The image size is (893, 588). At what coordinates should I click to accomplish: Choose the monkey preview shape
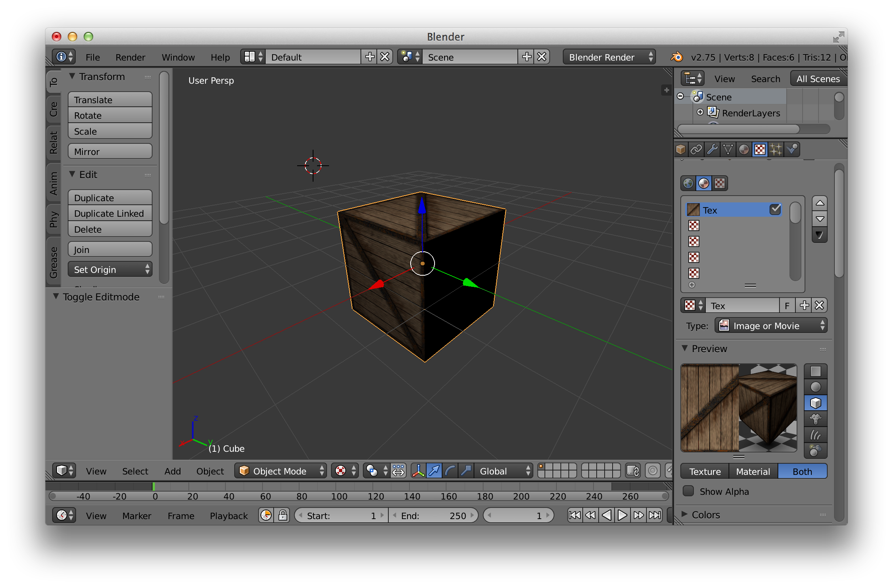815,419
